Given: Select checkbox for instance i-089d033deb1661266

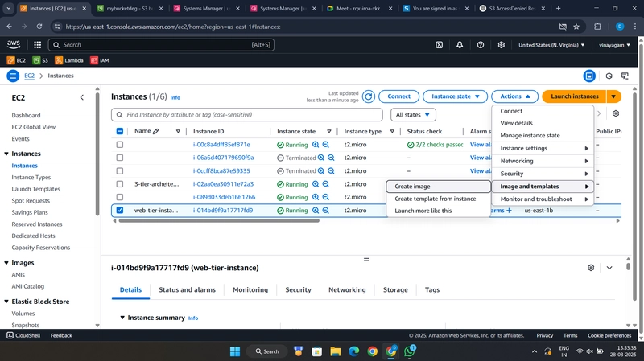Looking at the screenshot, I should coord(119,197).
